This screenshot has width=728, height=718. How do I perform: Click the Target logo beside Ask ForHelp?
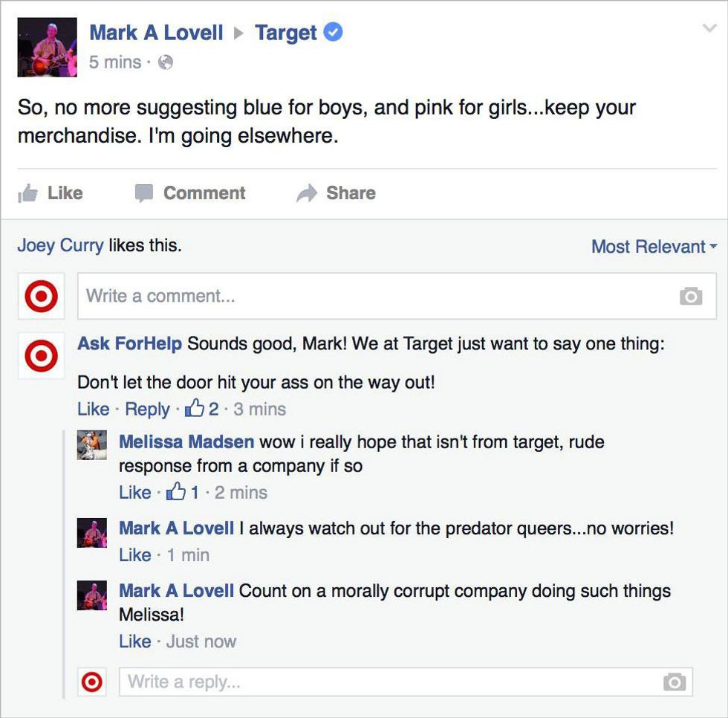(41, 358)
